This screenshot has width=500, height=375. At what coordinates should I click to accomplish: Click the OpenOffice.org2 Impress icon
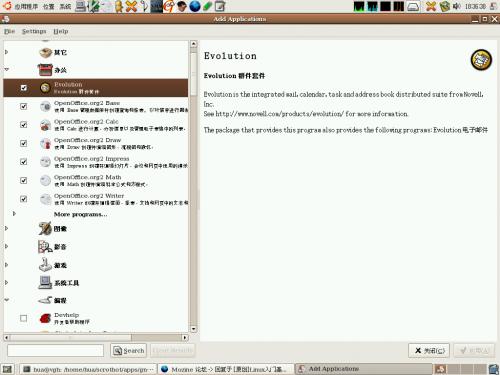[45, 162]
